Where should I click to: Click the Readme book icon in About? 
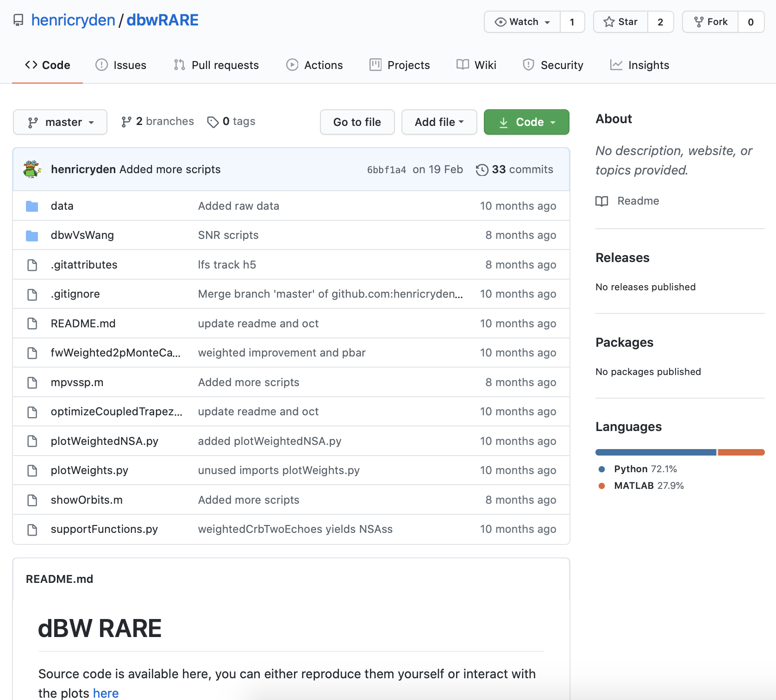click(x=602, y=201)
